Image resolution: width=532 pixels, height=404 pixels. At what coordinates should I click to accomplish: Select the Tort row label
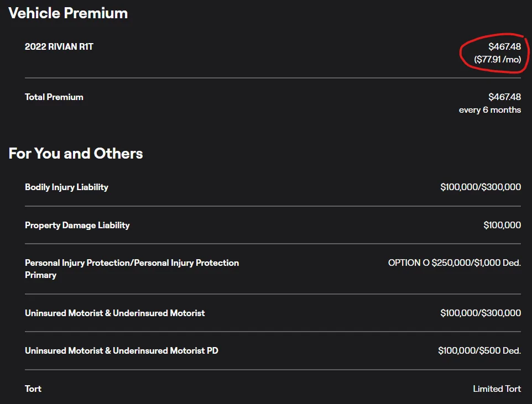[x=33, y=389]
